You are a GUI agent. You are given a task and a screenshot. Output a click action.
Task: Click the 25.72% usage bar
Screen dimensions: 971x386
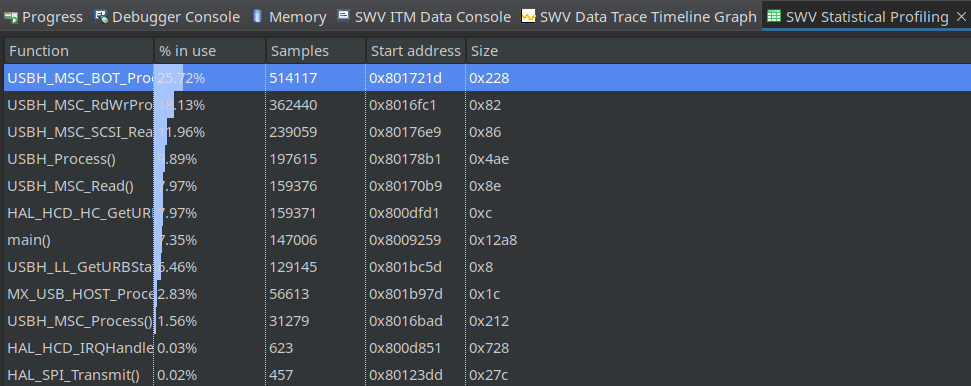click(x=168, y=78)
